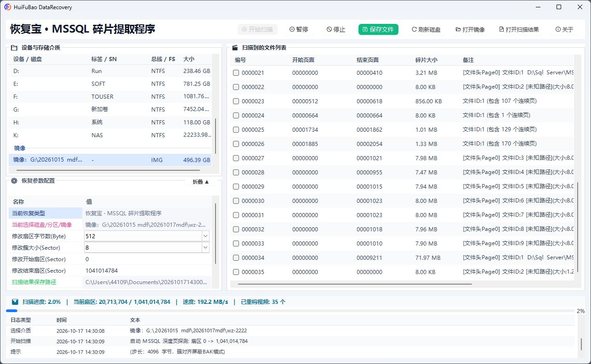591x364 pixels.
Task: Check the box for fragment 0000029
Action: 236,187
